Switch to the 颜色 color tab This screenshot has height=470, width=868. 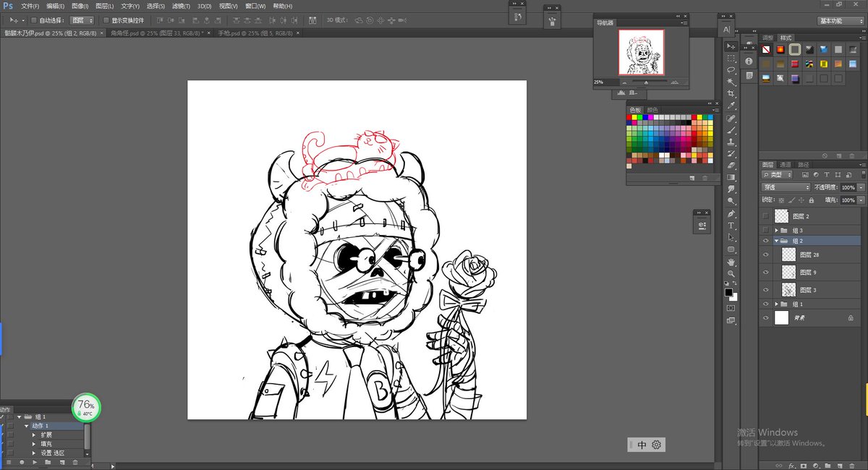[652, 110]
